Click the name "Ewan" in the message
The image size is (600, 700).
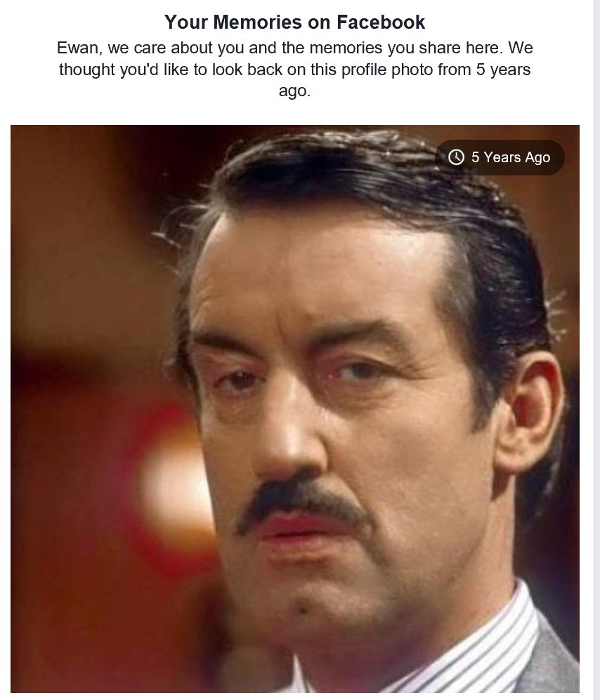[x=77, y=48]
